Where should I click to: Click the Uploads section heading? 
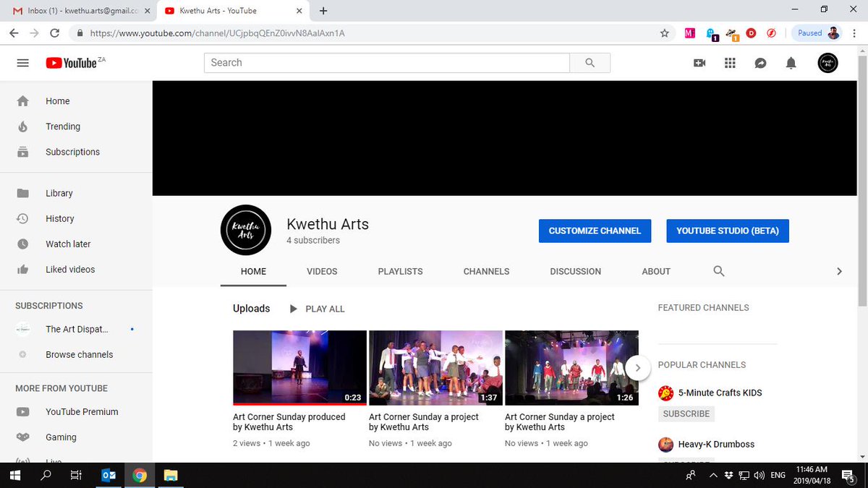tap(251, 309)
